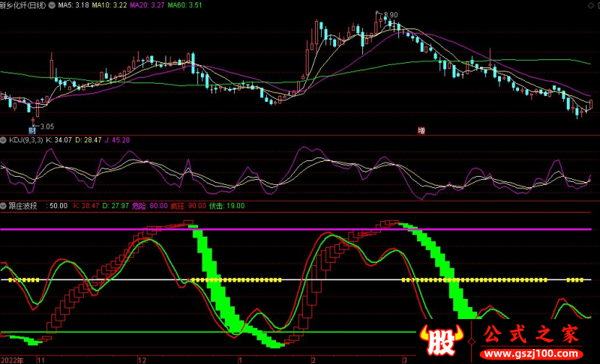This screenshot has width=600, height=364.
Task: Select the MA60 moving average label
Action: pyautogui.click(x=184, y=5)
